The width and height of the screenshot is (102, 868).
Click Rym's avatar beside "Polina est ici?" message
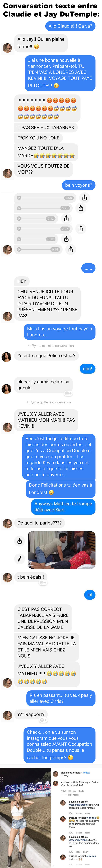click(x=6, y=356)
